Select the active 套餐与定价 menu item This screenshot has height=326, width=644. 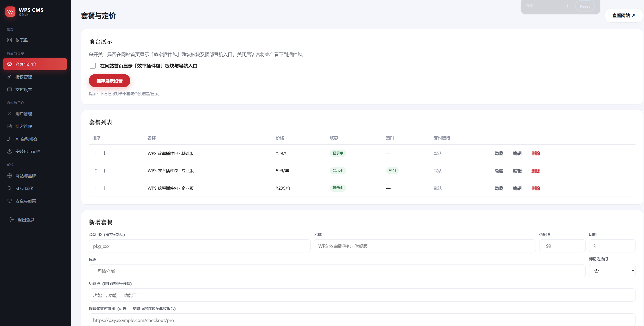[35, 64]
